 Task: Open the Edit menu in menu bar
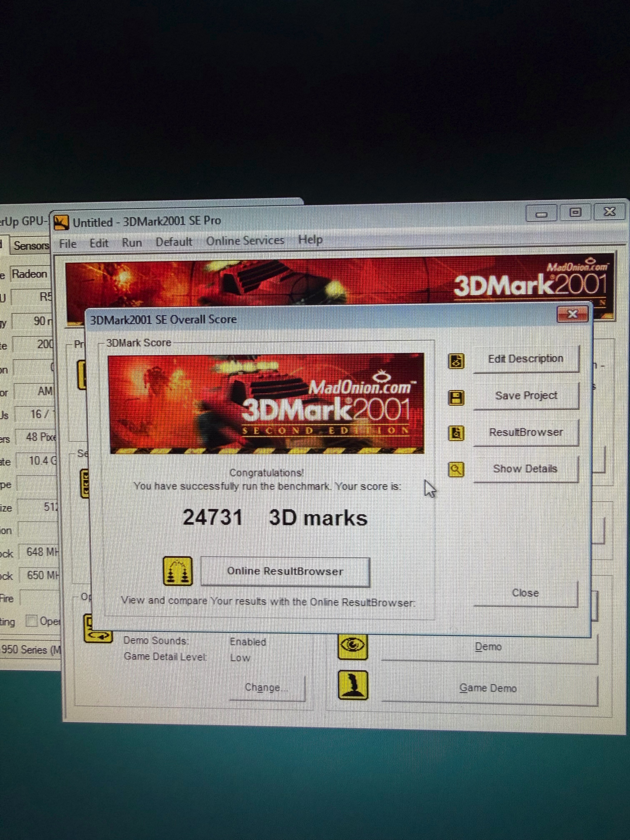(x=99, y=243)
